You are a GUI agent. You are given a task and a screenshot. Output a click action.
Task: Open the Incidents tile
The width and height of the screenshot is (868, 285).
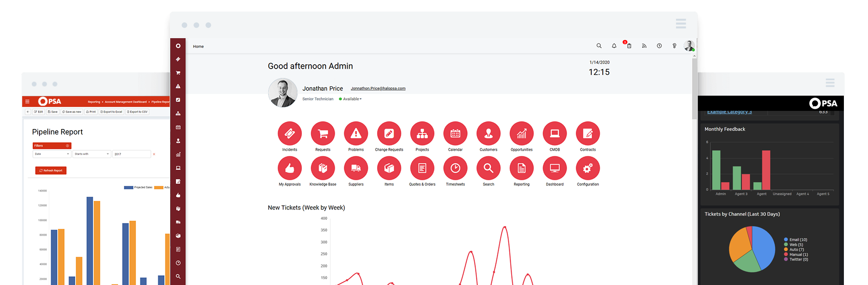(289, 134)
